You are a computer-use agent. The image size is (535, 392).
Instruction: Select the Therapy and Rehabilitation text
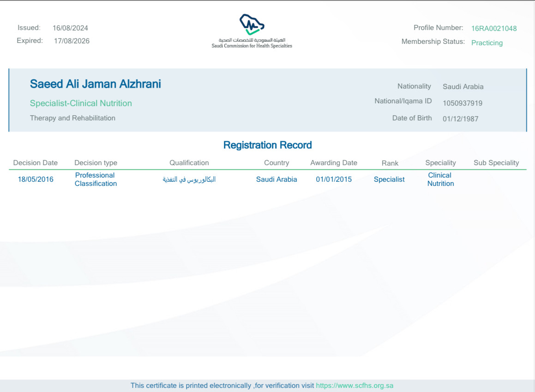point(72,118)
